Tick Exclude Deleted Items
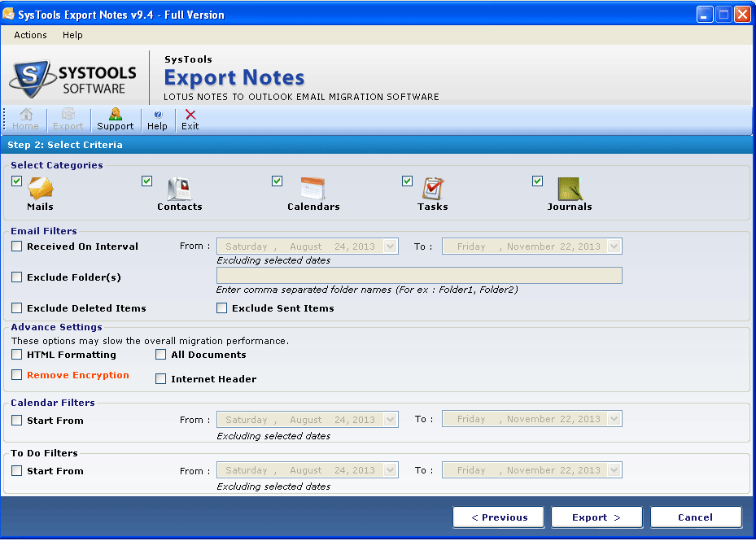The height and width of the screenshot is (541, 756). click(17, 308)
